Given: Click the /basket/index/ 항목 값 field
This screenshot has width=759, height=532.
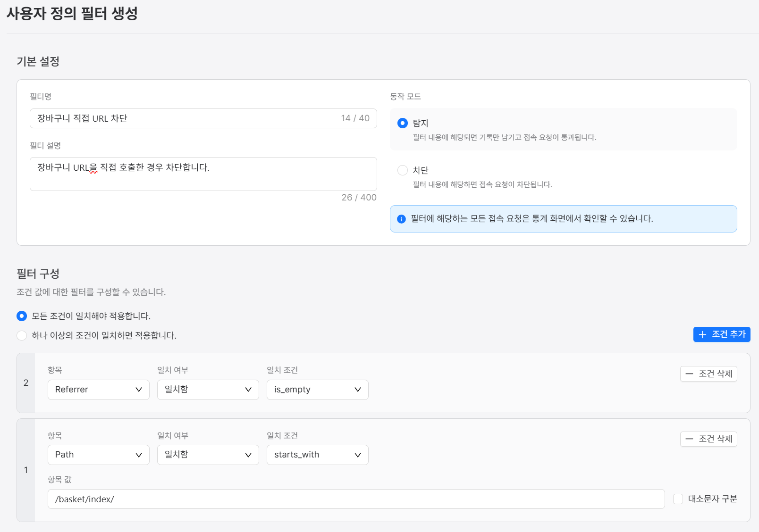Looking at the screenshot, I should pos(356,499).
